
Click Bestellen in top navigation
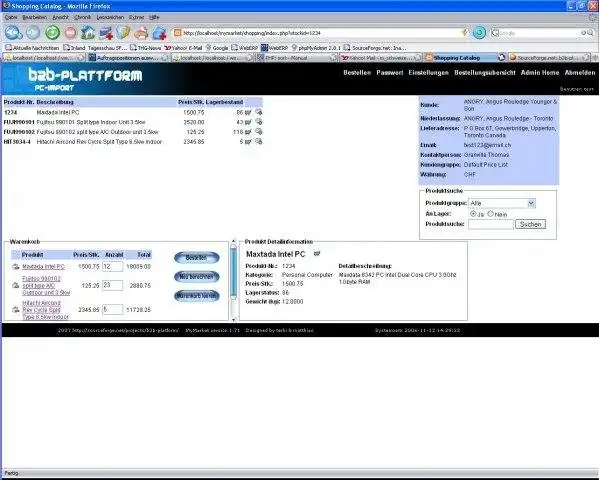[x=357, y=73]
